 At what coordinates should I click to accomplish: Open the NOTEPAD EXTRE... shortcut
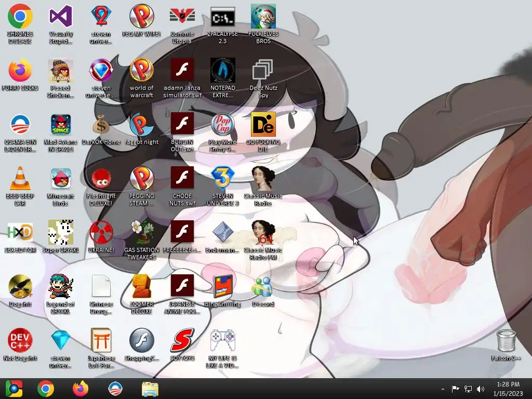coord(222,70)
